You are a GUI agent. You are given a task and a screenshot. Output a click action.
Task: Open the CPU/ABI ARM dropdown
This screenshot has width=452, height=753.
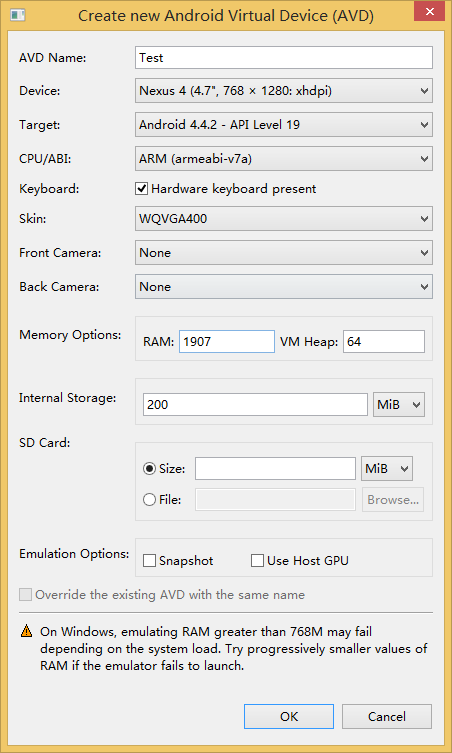point(284,158)
